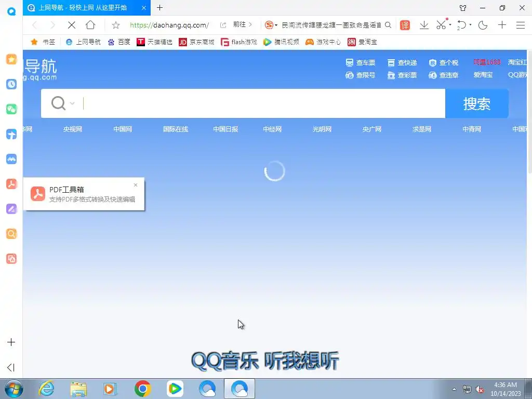Open the 游戏中心 bookmark
This screenshot has height=399, width=532.
(323, 42)
